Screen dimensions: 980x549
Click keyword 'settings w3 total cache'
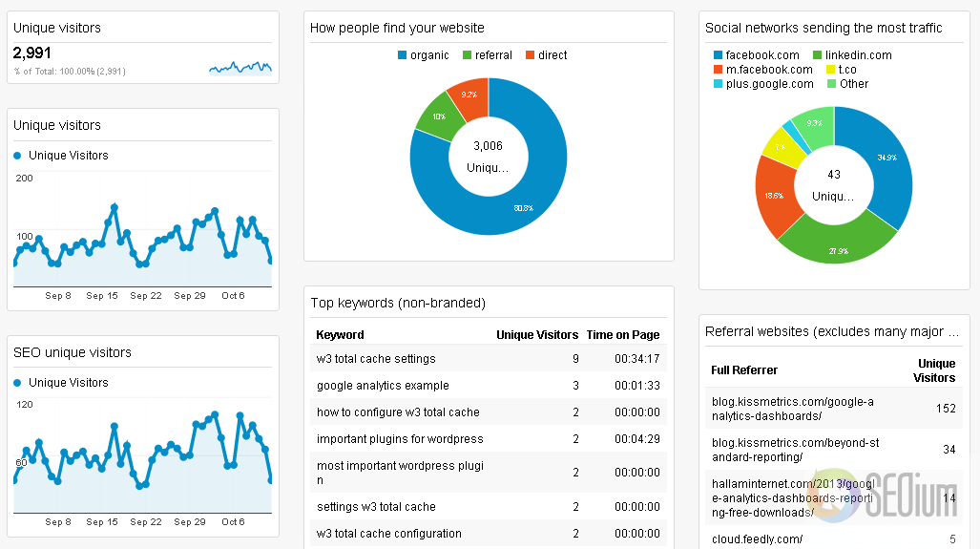pos(376,507)
